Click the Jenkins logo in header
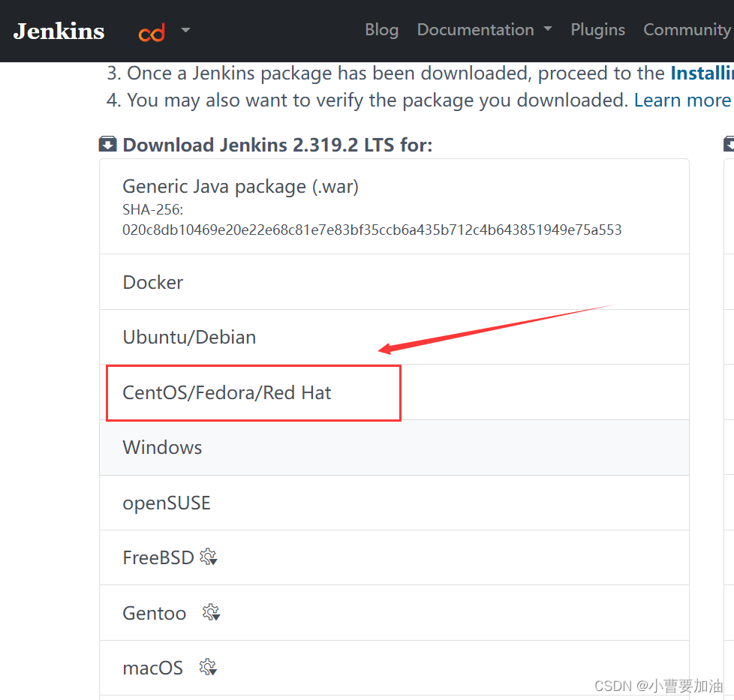Image resolution: width=734 pixels, height=700 pixels. (59, 32)
